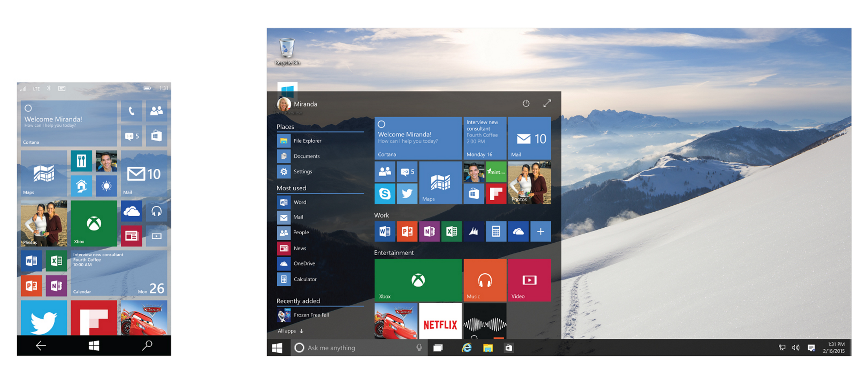Open the Cortana tile on the phone

pyautogui.click(x=69, y=123)
